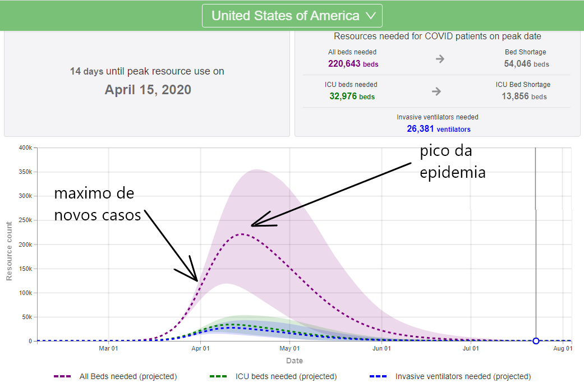The image size is (584, 392).
Task: Click the '14 days until peak resource use on' text
Action: coord(147,71)
